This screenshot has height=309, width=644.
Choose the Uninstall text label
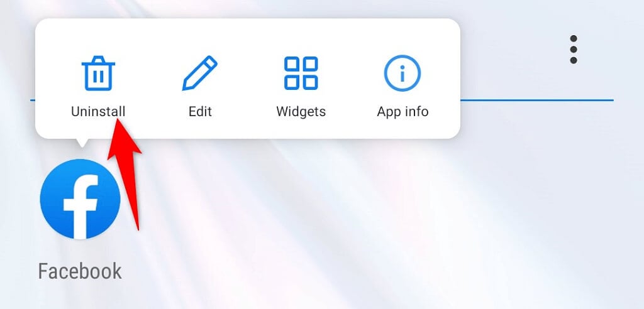click(x=98, y=111)
